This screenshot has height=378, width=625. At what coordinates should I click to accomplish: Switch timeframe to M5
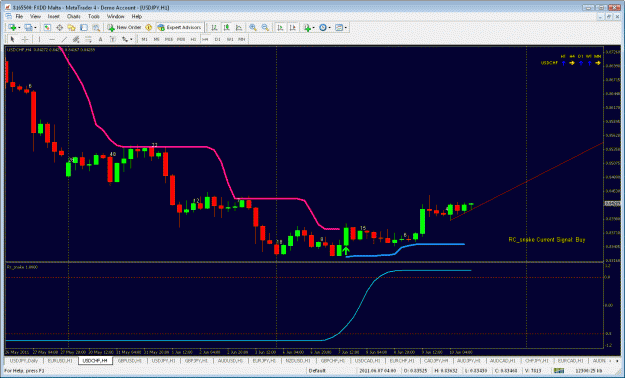156,39
